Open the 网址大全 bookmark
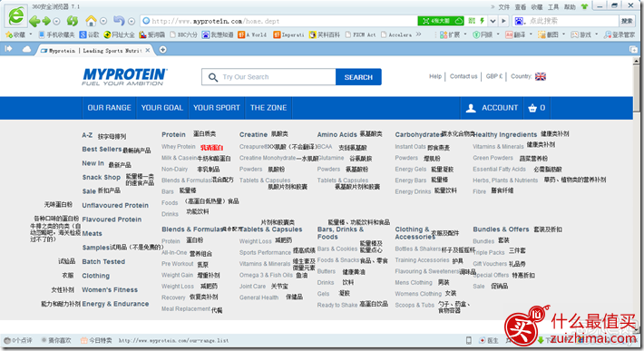Image resolution: width=644 pixels, height=351 pixels. pyautogui.click(x=119, y=34)
